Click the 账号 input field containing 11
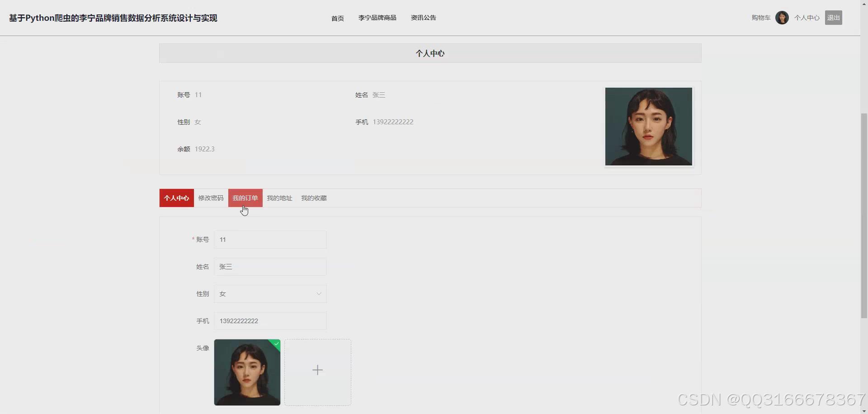This screenshot has height=414, width=868. (x=270, y=240)
